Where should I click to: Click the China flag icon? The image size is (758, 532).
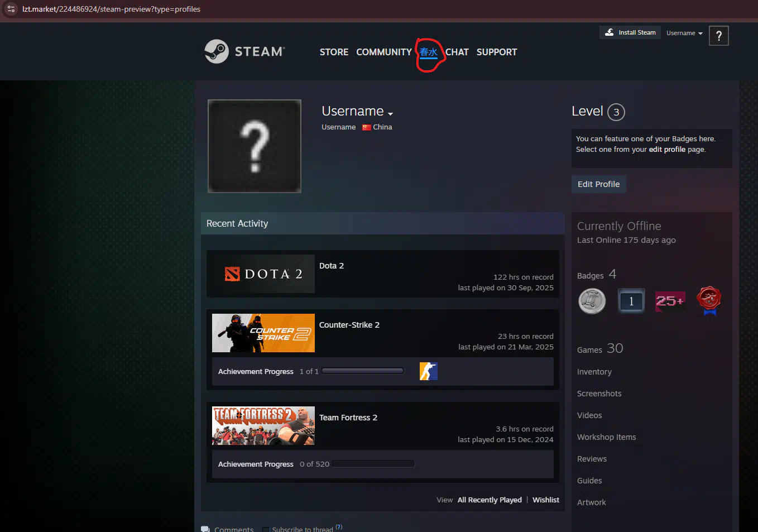367,127
